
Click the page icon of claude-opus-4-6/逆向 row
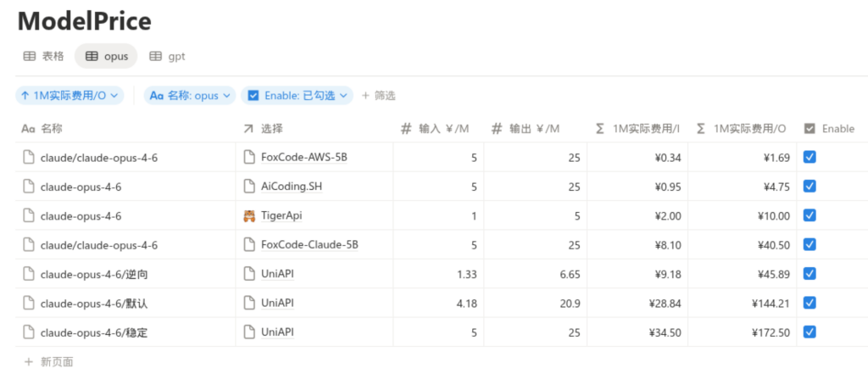coord(29,274)
